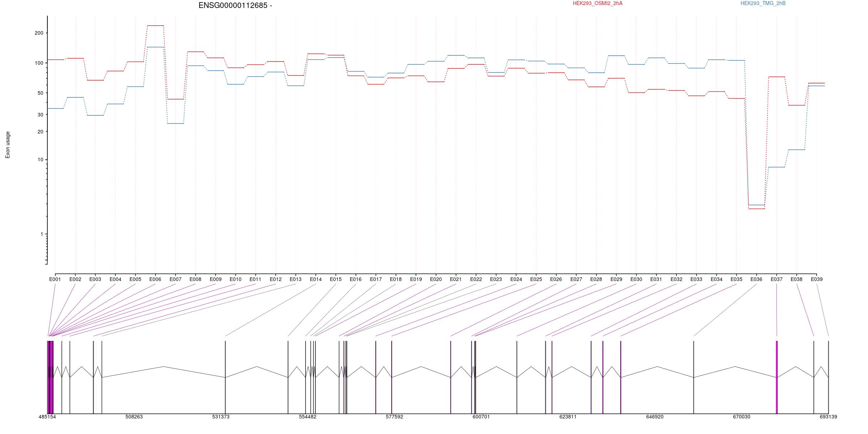Click the E031 exon label
Viewport: 868px width, 434px height.
(656, 279)
